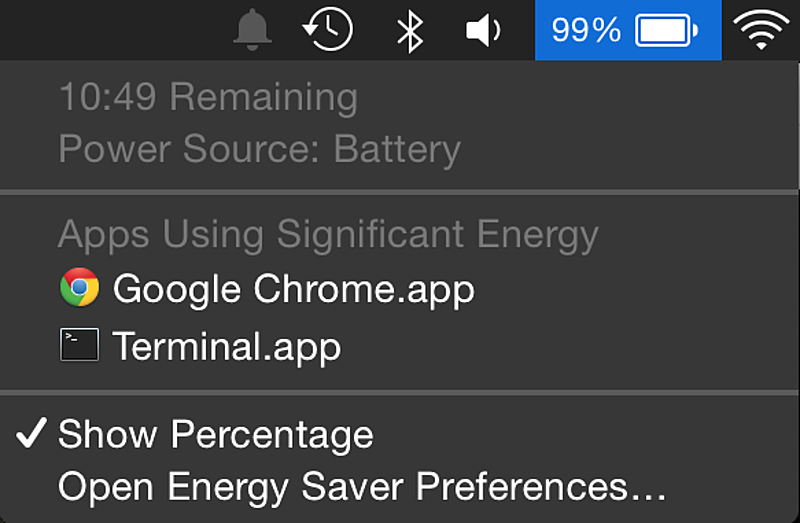This screenshot has width=800, height=523.
Task: Click separator above Show Percentage
Action: pyautogui.click(x=399, y=393)
